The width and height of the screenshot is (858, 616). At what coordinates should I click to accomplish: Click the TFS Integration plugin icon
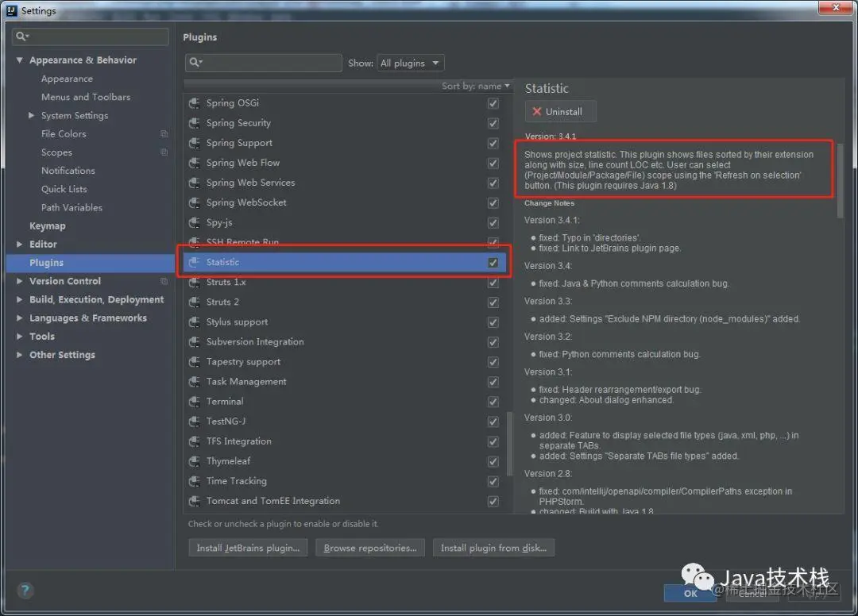194,441
